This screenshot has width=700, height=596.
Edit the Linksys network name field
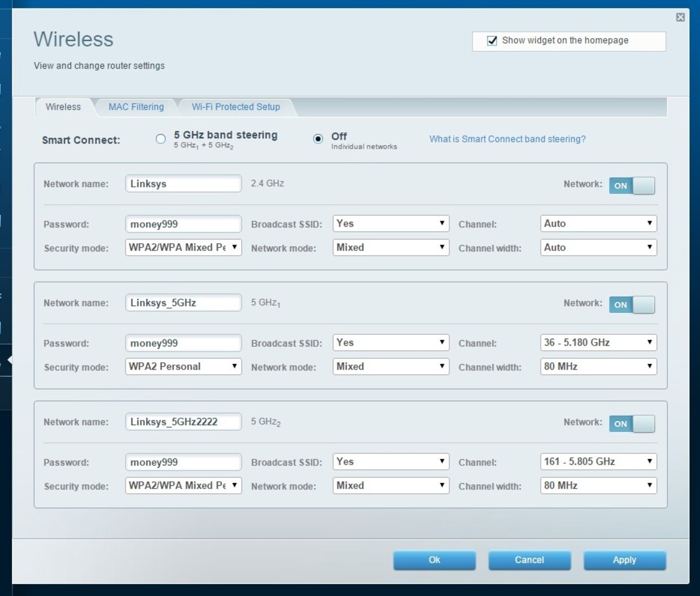pos(184,184)
